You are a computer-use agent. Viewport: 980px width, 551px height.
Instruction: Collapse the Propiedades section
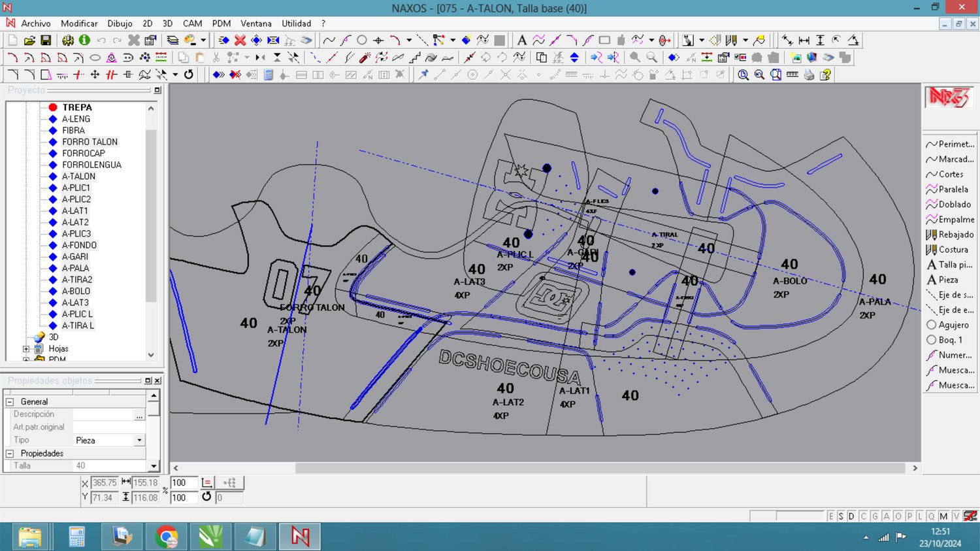pyautogui.click(x=10, y=453)
